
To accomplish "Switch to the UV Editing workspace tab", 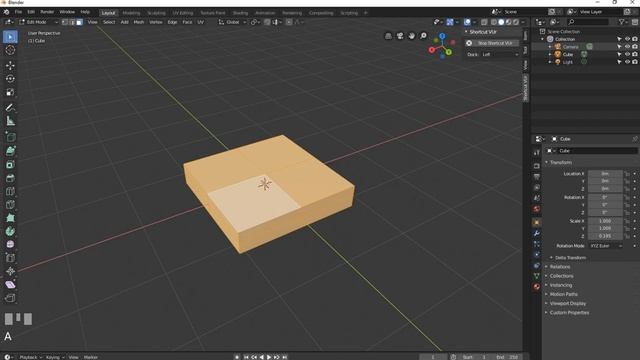I will 182,13.
